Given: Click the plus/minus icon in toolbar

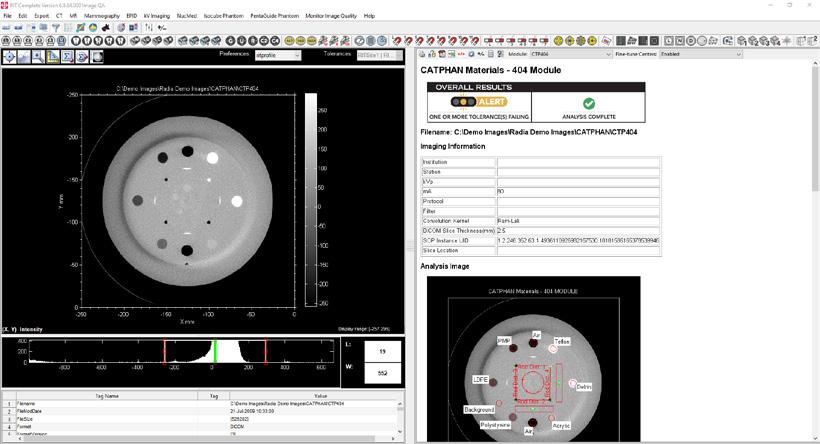Looking at the screenshot, I should [162, 28].
